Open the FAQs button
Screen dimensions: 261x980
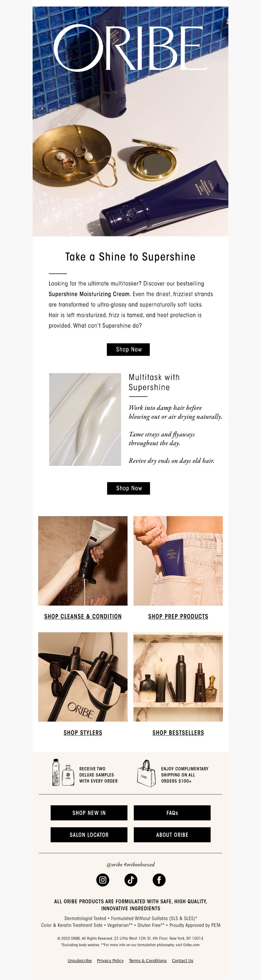(172, 813)
